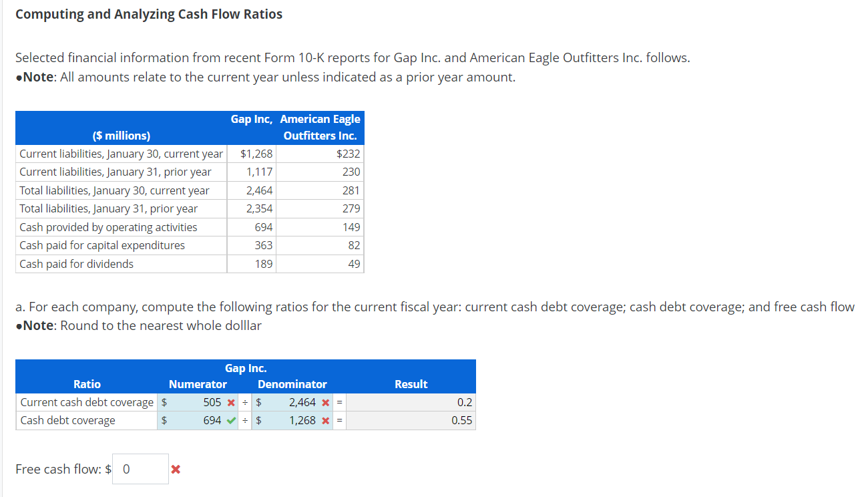Viewport: 868px width, 497px height.
Task: Select row label Current liabilities, January 31, prior year
Action: (x=116, y=172)
